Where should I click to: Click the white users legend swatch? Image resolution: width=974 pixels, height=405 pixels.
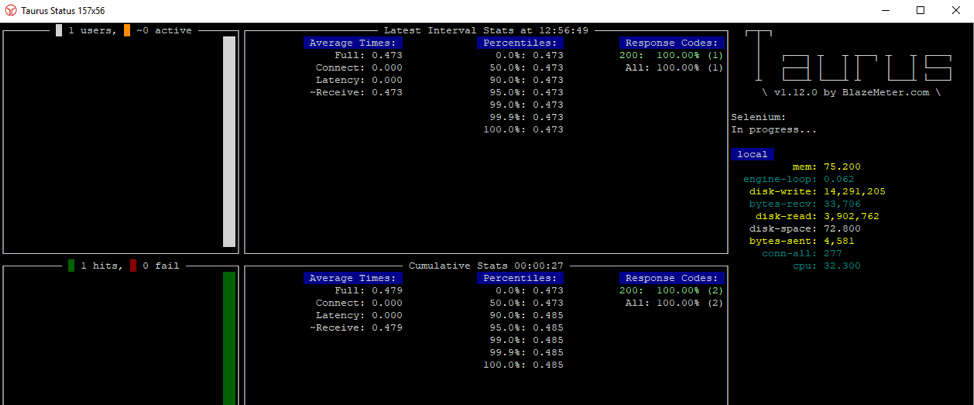59,30
